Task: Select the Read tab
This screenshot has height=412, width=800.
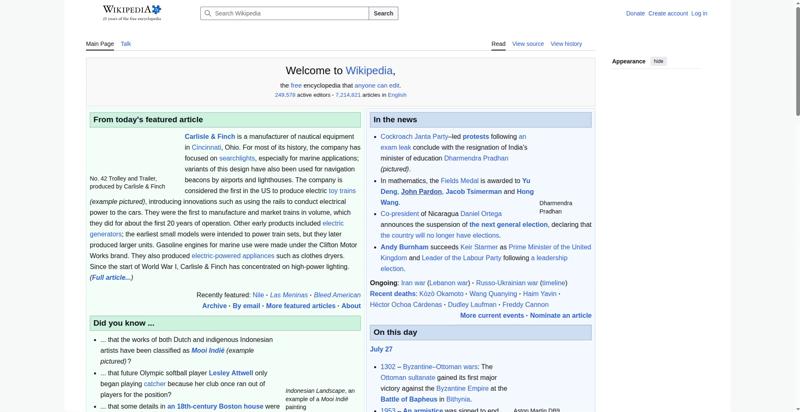Action: [498, 44]
